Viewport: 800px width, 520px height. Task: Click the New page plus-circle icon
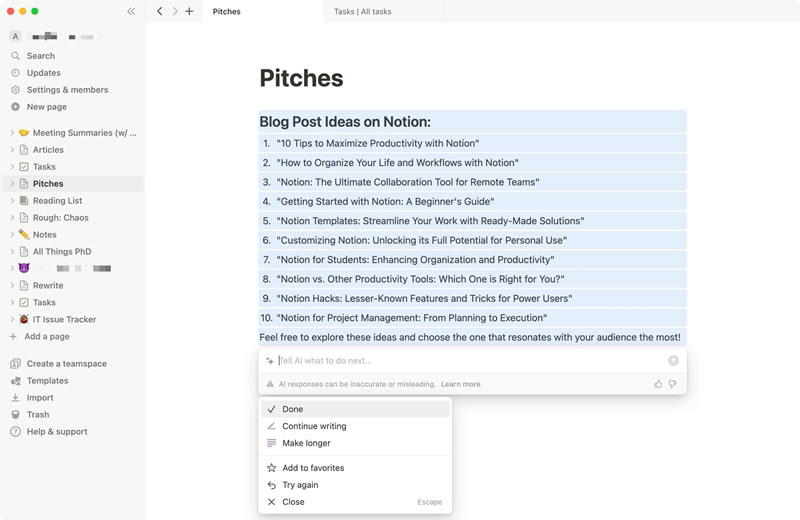coord(15,107)
